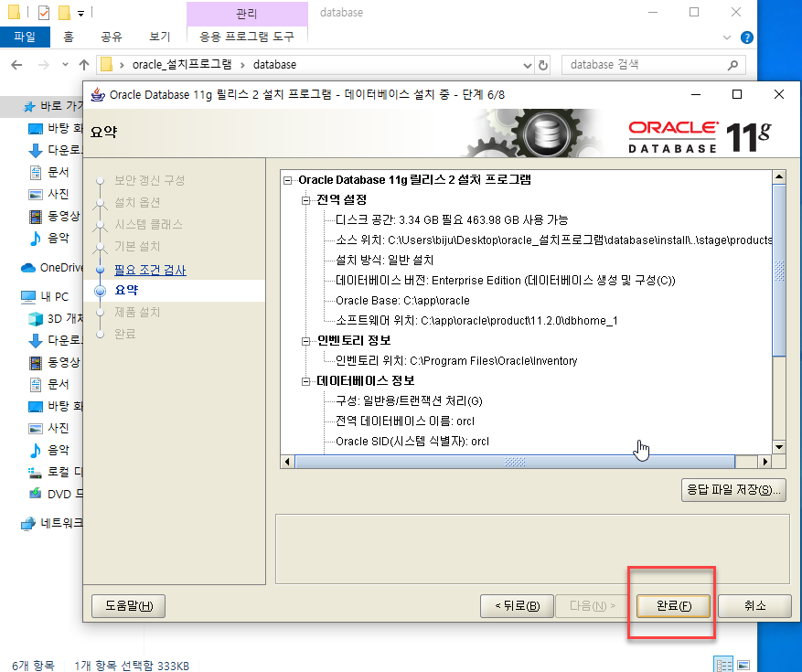Click the summary horizontal scrollbar right arrow
This screenshot has height=672, width=802.
tap(765, 462)
